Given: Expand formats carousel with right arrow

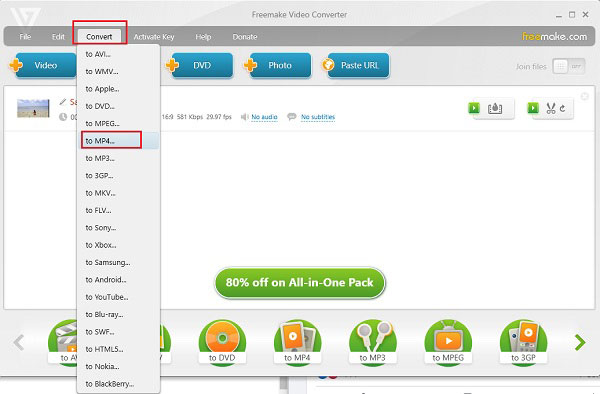Looking at the screenshot, I should (580, 342).
